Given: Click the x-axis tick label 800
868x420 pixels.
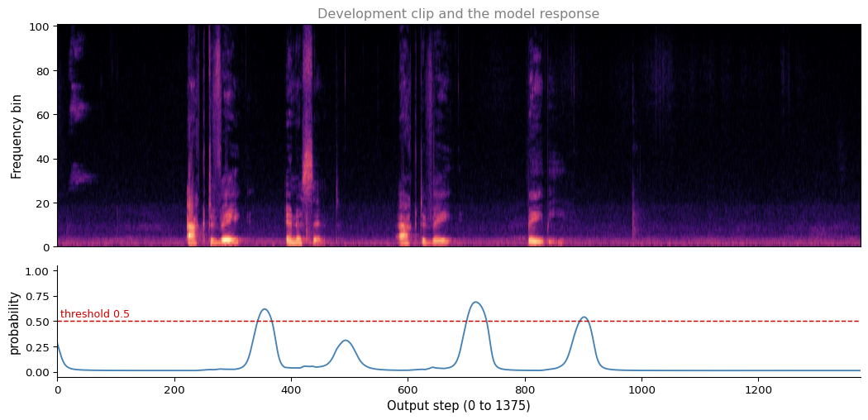Looking at the screenshot, I should [x=525, y=389].
